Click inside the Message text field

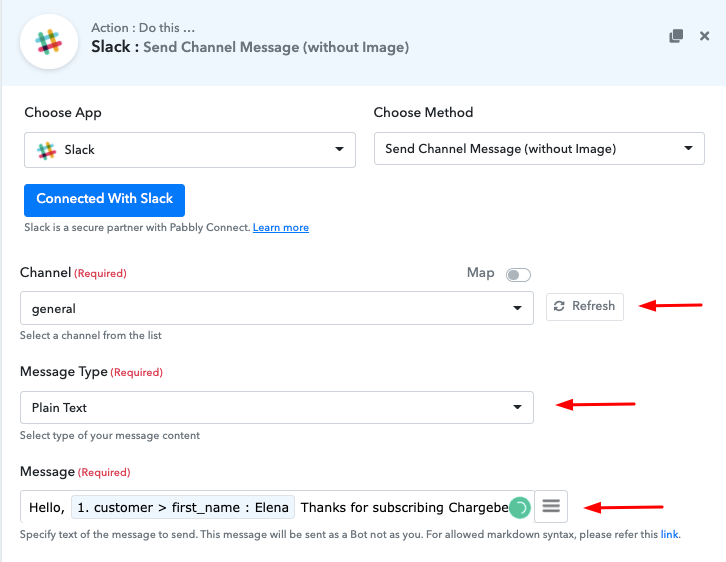[x=277, y=507]
